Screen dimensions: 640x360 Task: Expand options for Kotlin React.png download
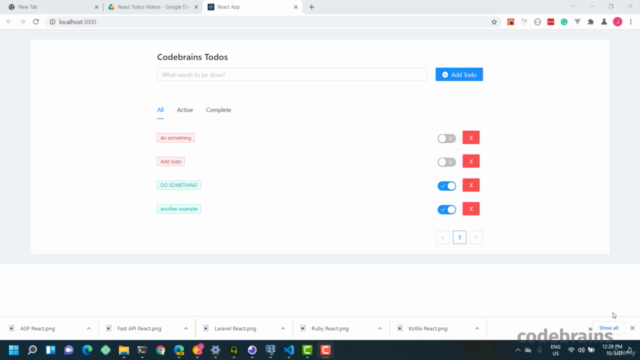(x=477, y=329)
